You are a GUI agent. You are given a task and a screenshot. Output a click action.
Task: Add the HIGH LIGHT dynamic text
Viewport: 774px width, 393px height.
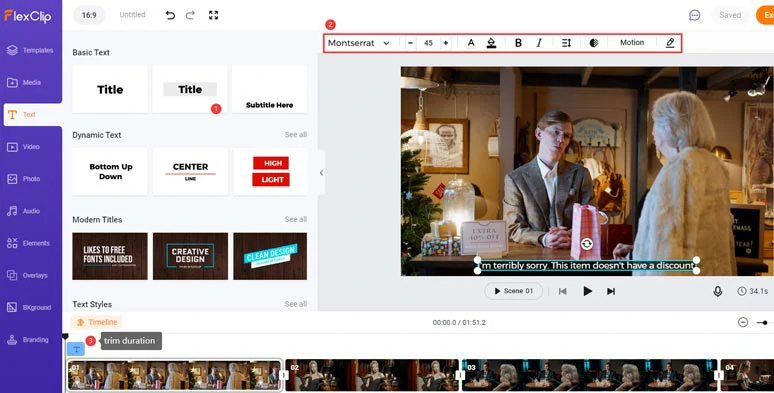click(270, 171)
